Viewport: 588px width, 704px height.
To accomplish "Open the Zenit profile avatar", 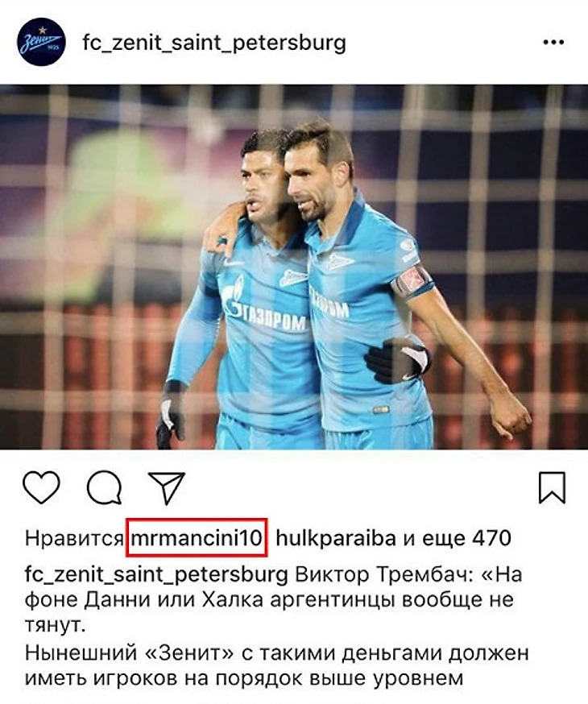I will [41, 42].
